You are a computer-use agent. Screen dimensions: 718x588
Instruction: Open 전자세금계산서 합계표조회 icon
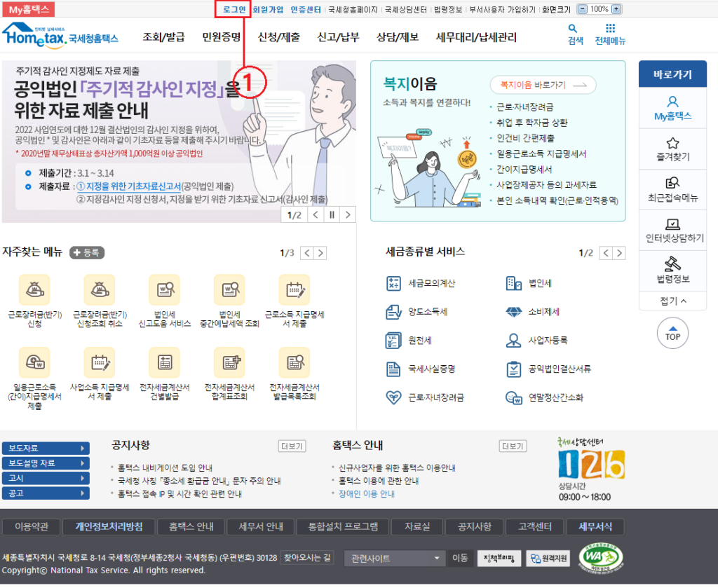pyautogui.click(x=229, y=362)
